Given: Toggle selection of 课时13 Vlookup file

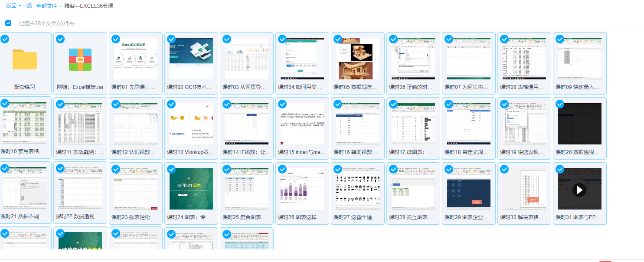Looking at the screenshot, I should [x=171, y=104].
